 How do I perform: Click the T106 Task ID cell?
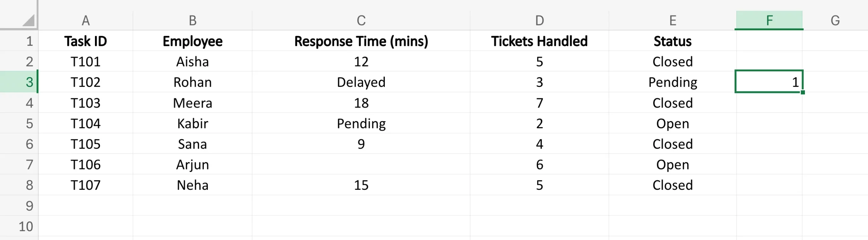(85, 165)
